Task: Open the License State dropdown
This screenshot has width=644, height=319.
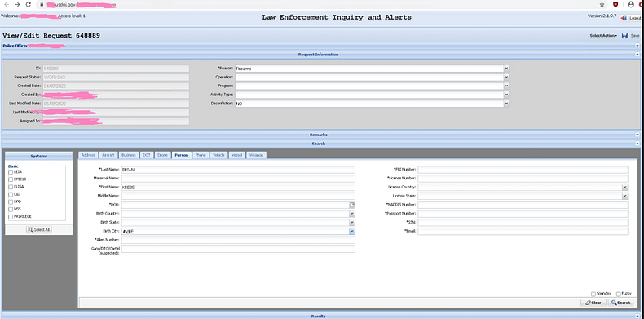Action: pos(624,196)
